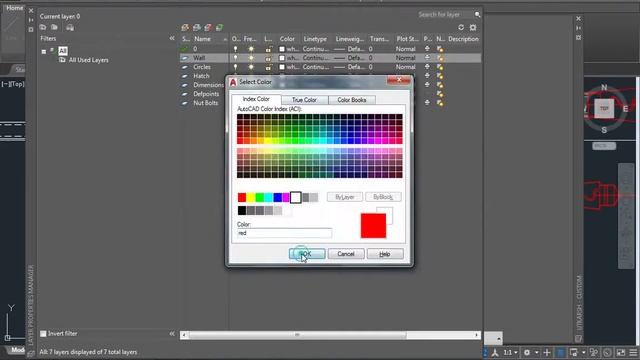Click the New Property Filter icon
The width and height of the screenshot is (640, 360).
(x=43, y=27)
